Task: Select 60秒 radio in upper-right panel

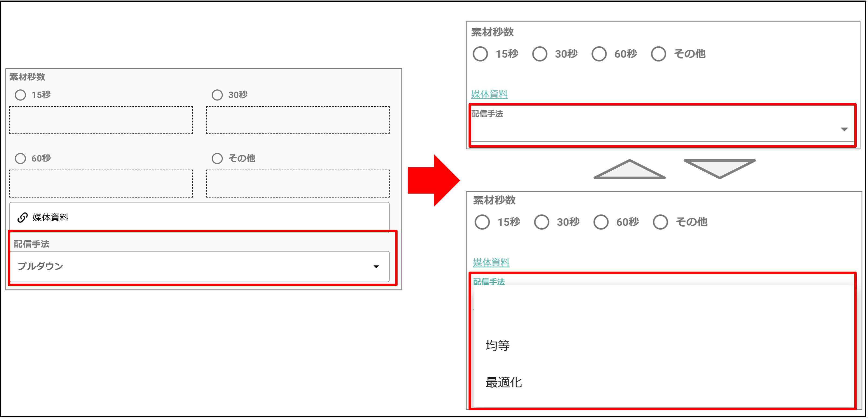Action: click(599, 54)
